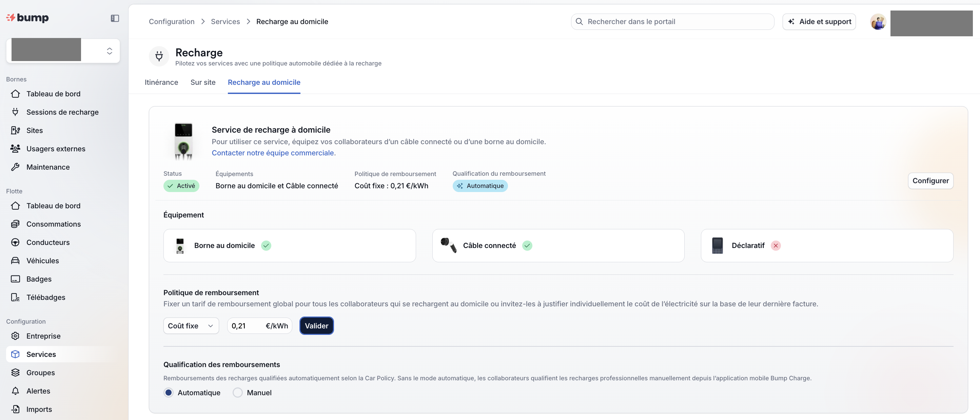This screenshot has height=420, width=980.
Task: Toggle Borne au domicile equipment card
Action: tap(289, 246)
